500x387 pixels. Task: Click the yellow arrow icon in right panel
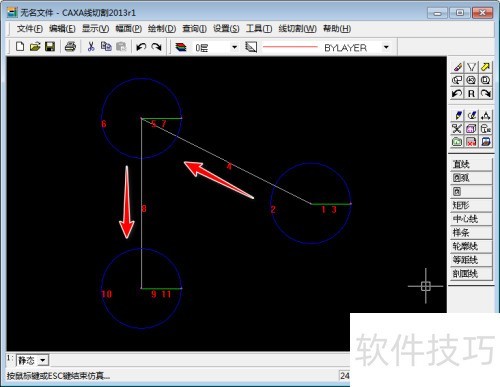tap(485, 67)
